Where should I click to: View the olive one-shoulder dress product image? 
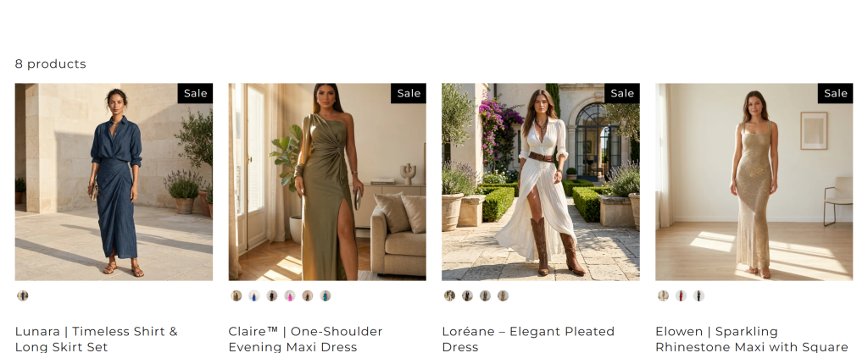pos(327,182)
